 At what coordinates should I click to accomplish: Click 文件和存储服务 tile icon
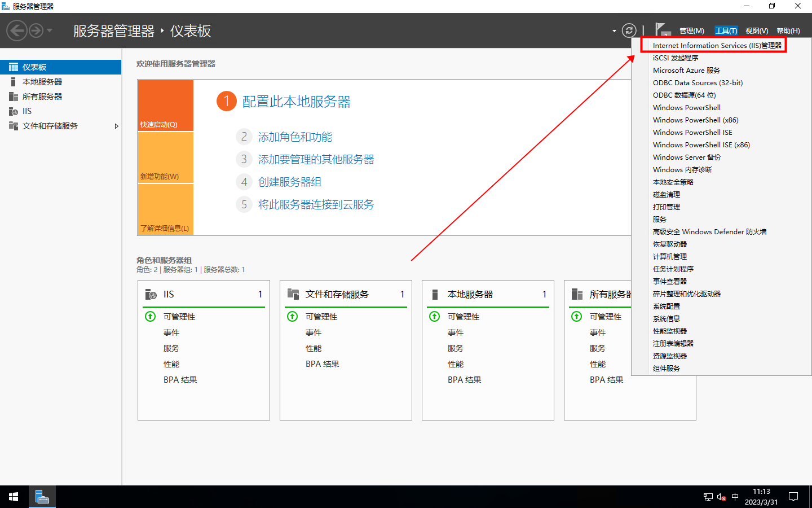point(293,294)
